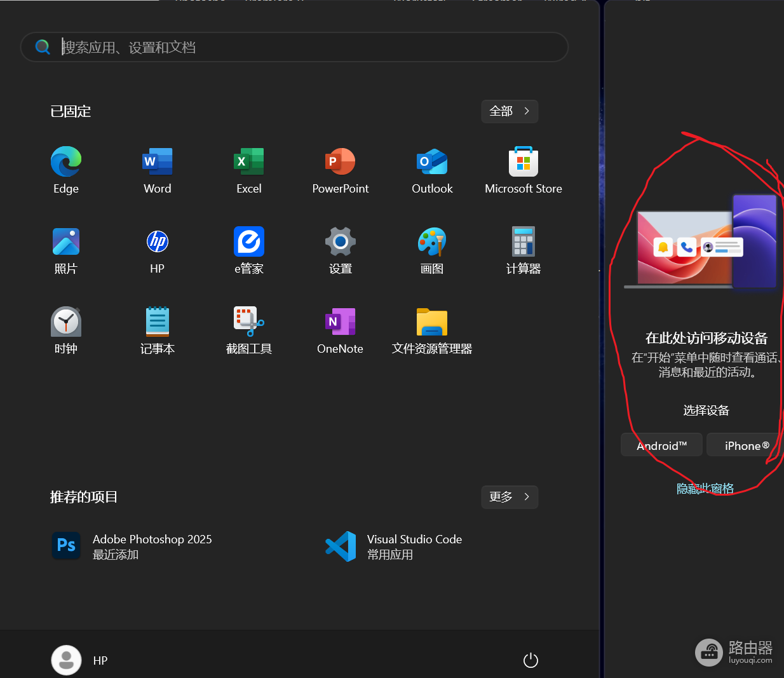Launch PowerPoint from pinned apps
The height and width of the screenshot is (678, 784).
(x=341, y=161)
